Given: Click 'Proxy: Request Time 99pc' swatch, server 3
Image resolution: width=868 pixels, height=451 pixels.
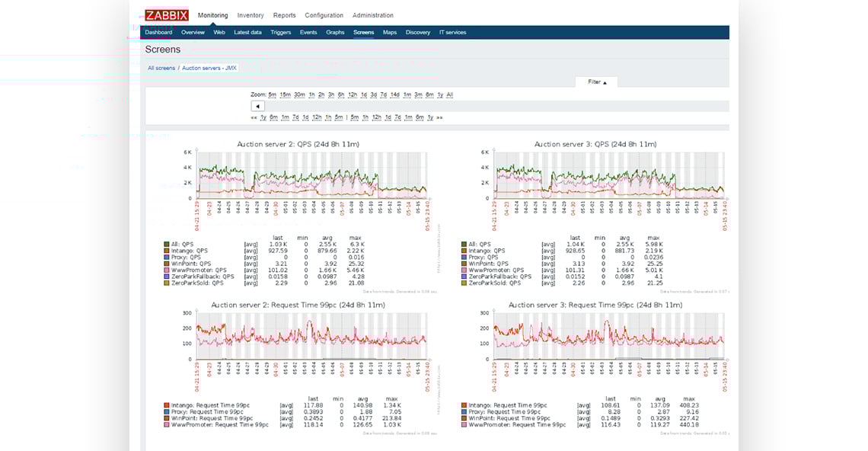Looking at the screenshot, I should pyautogui.click(x=464, y=412).
